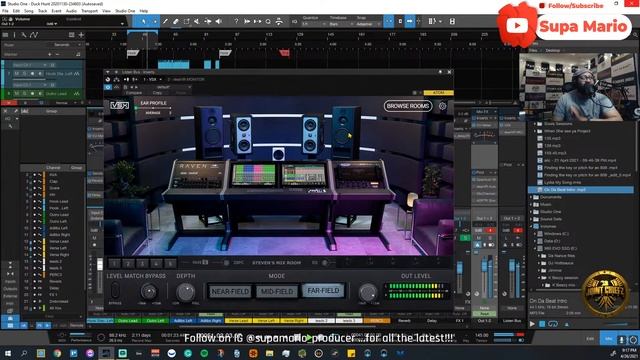Select the Range tool
The width and height of the screenshot is (640, 360).
pos(187,21)
